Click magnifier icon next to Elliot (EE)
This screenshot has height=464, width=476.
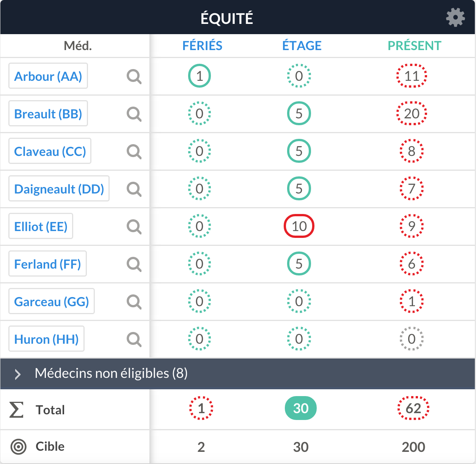tap(134, 226)
